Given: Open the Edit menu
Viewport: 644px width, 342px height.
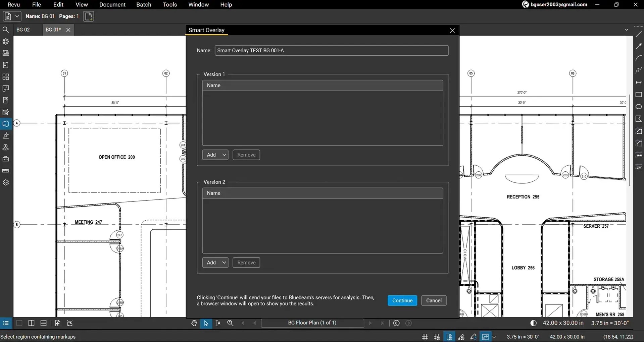Looking at the screenshot, I should 58,5.
